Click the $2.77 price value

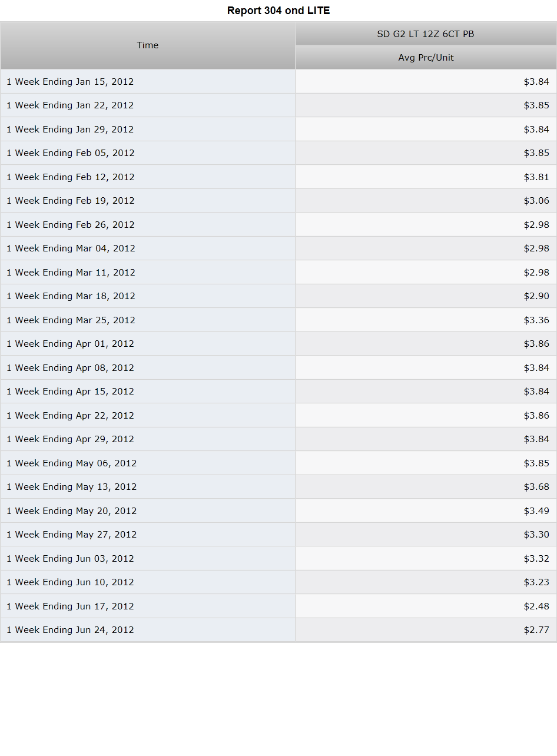click(536, 630)
